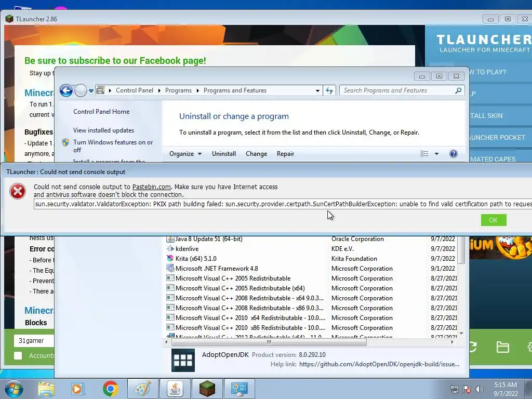Click OK in the TLauncher error dialog
Screen dimensions: 532x399
494,220
